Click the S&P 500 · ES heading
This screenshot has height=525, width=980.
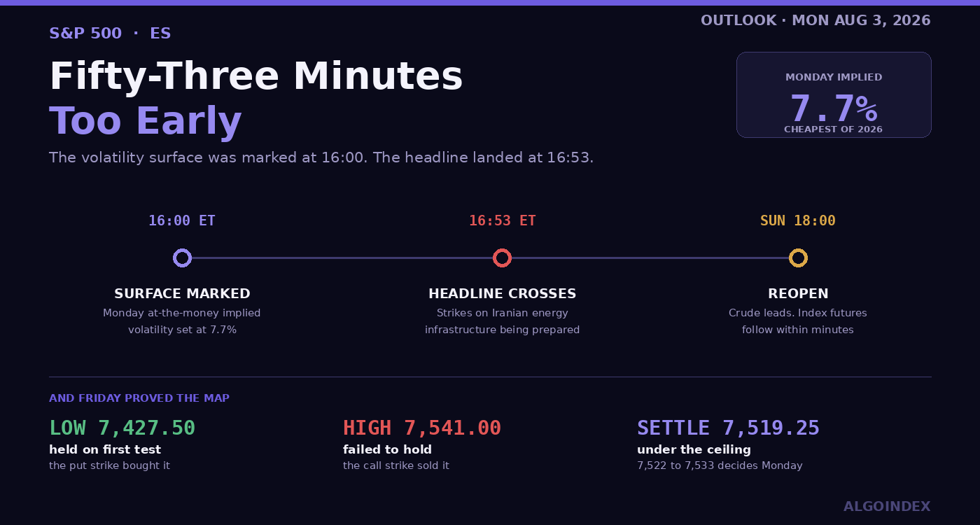pos(110,33)
